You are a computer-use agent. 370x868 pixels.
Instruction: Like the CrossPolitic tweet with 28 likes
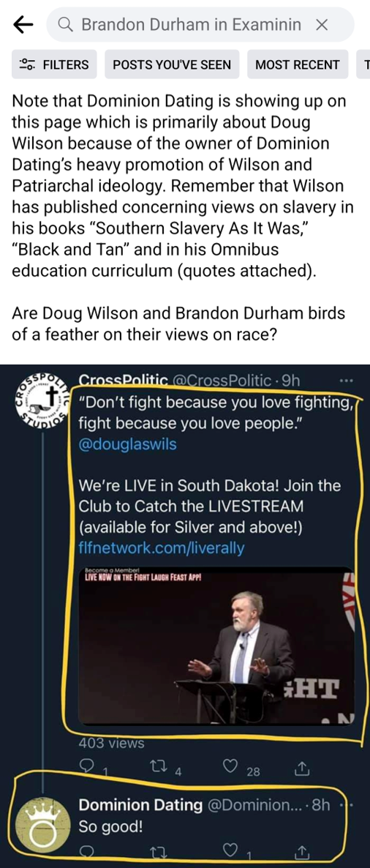point(231,767)
